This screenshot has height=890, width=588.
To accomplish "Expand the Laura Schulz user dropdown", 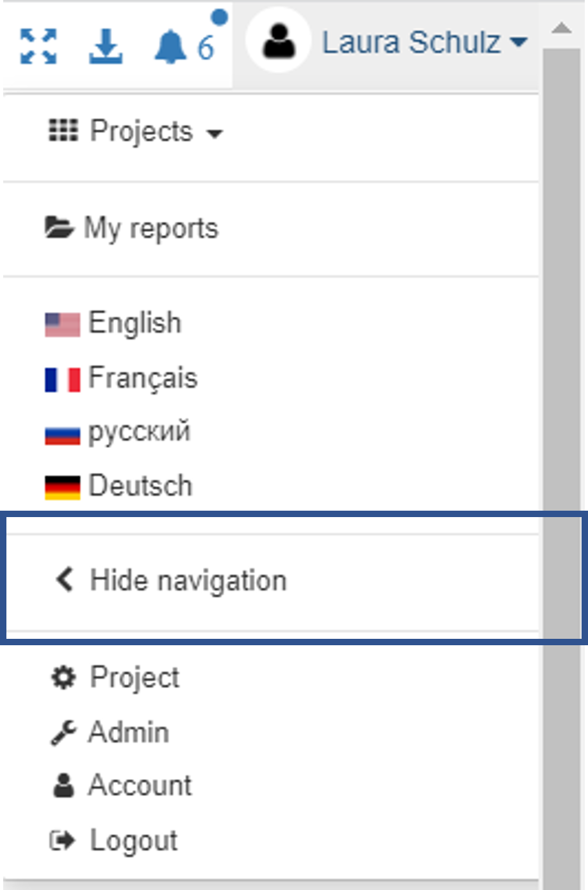I will tap(425, 43).
